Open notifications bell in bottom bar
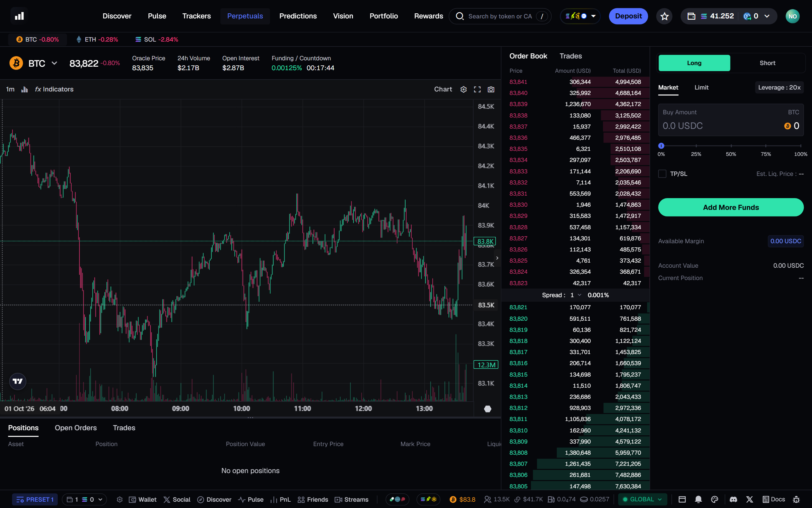 point(698,499)
